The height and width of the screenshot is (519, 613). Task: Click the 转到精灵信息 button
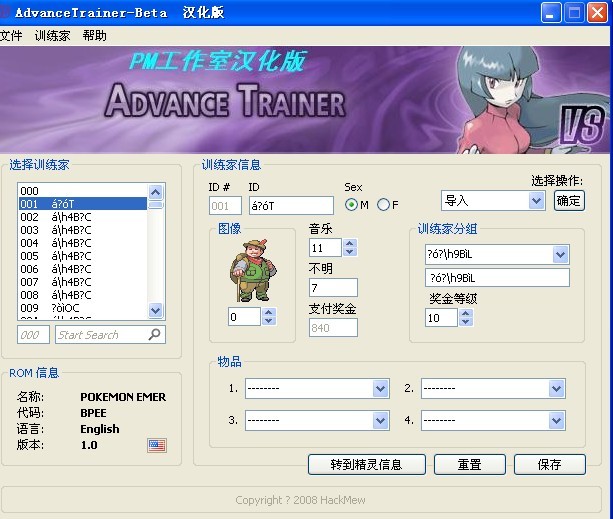pos(366,464)
